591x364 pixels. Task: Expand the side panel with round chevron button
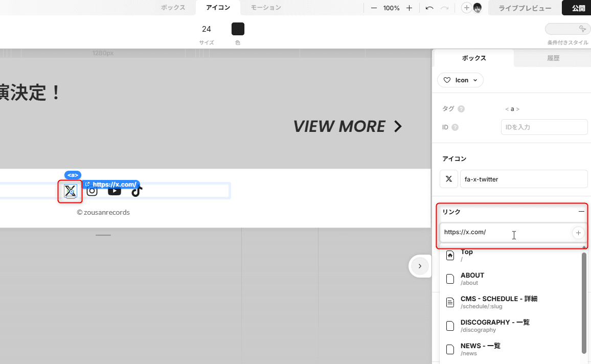[x=420, y=266]
